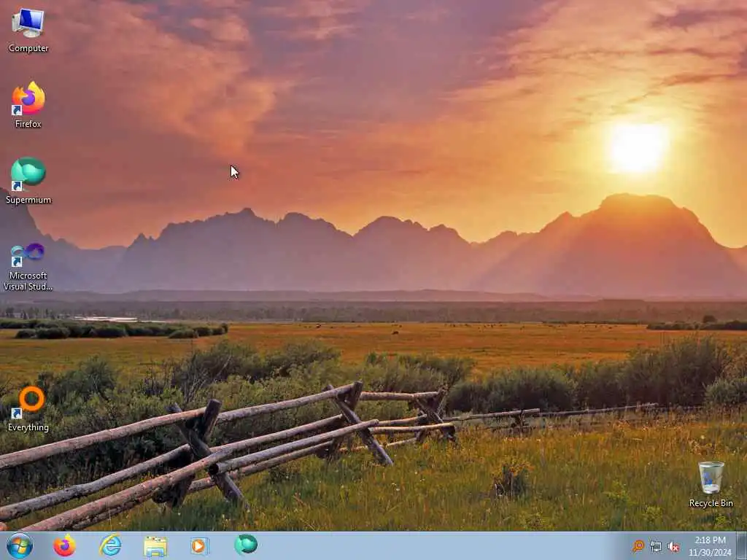Image resolution: width=747 pixels, height=560 pixels.
Task: Open the network status tray icon
Action: click(656, 547)
